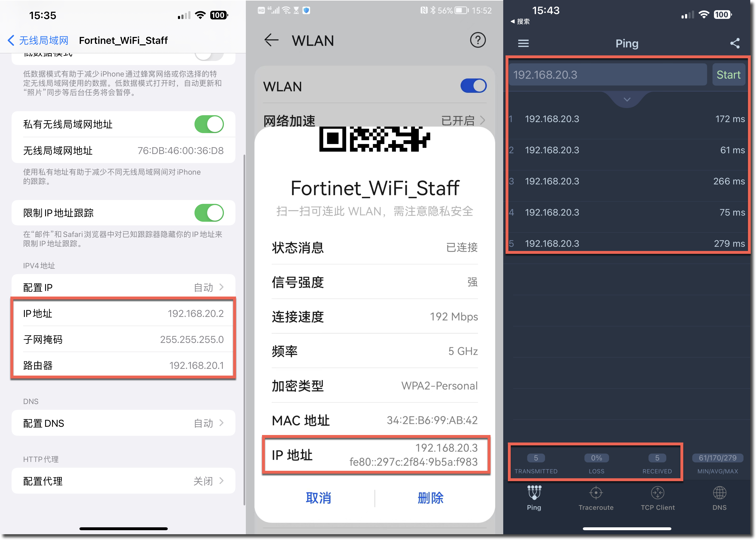Image resolution: width=756 pixels, height=540 pixels.
Task: Open the hamburger menu in Ping app
Action: (x=523, y=43)
